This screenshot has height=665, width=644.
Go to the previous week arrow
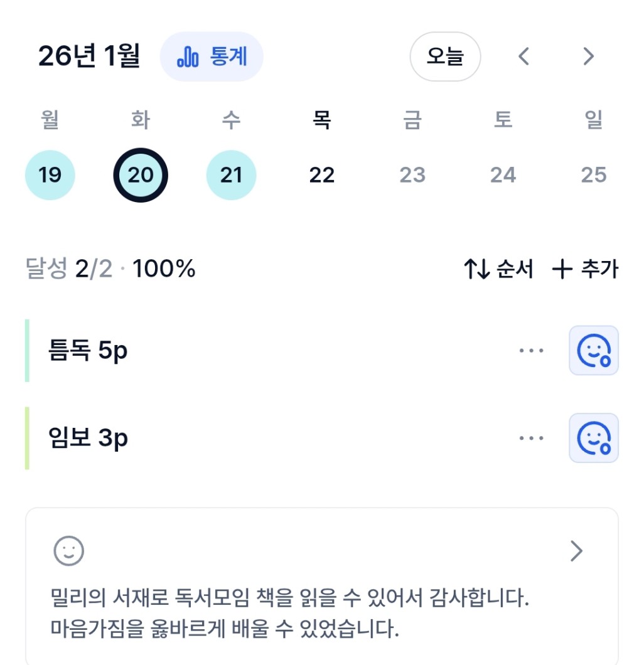524,57
